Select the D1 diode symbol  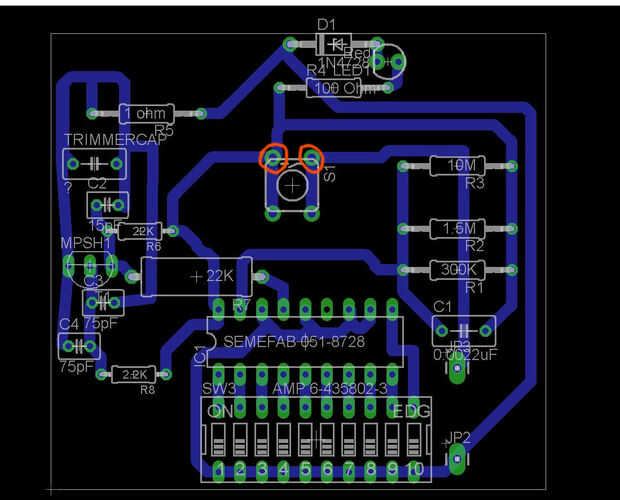tap(333, 44)
